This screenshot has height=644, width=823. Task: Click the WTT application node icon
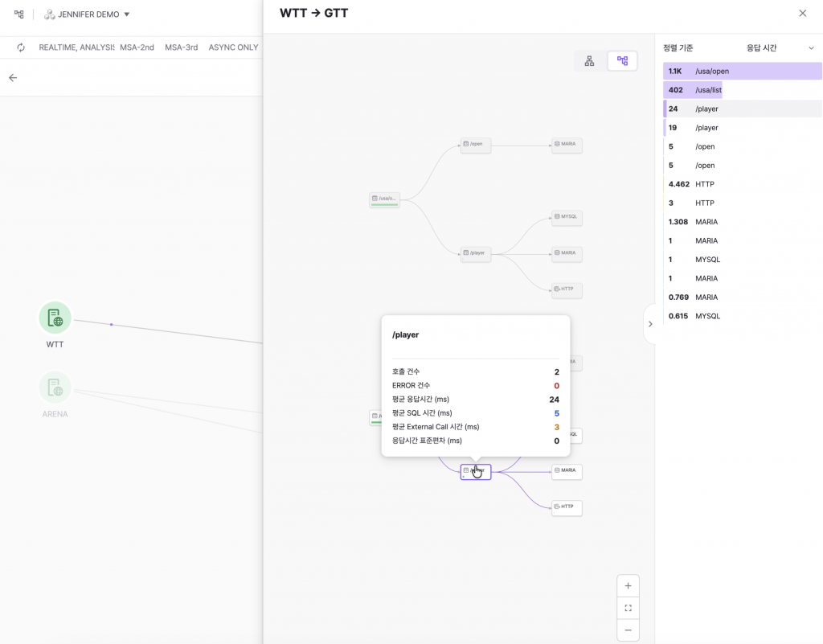coord(55,318)
